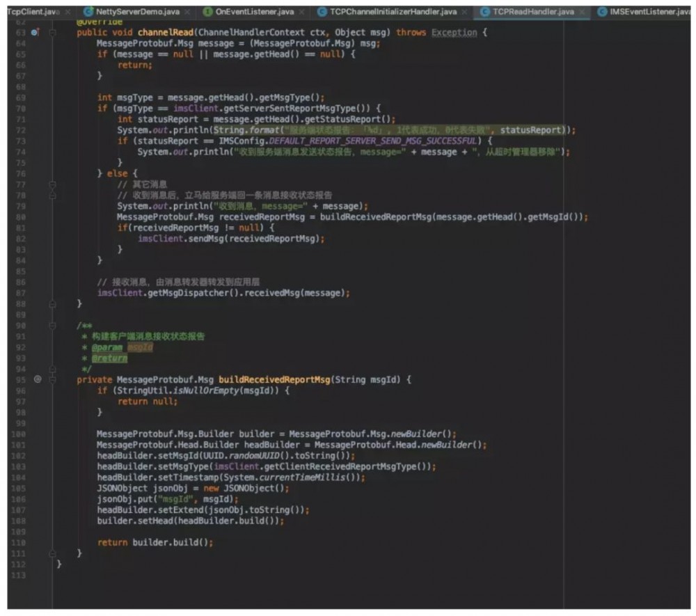Collapse the Javadoc comment at line 90
The image size is (696, 616).
tap(52, 326)
